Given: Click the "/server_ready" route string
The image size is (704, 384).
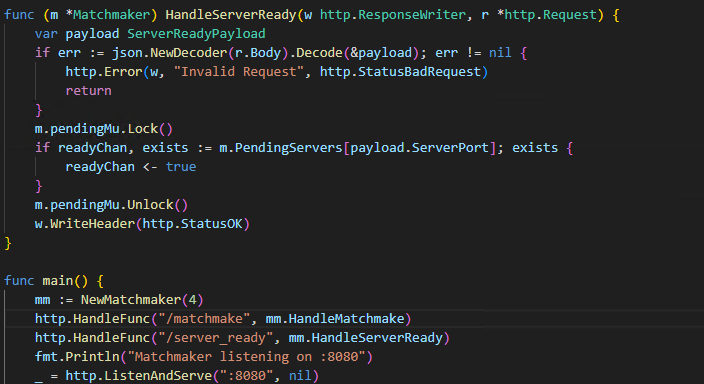Looking at the screenshot, I should [x=216, y=338].
